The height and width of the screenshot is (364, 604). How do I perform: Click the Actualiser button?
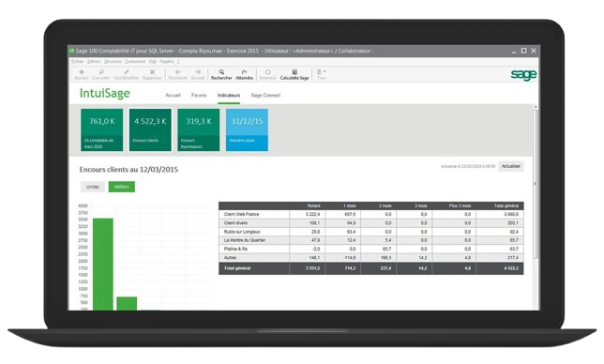point(511,166)
